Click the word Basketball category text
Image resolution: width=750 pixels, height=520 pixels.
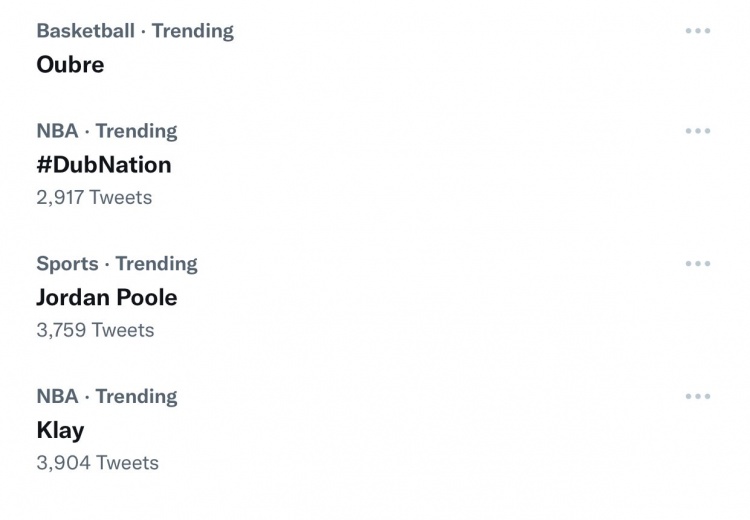point(86,31)
